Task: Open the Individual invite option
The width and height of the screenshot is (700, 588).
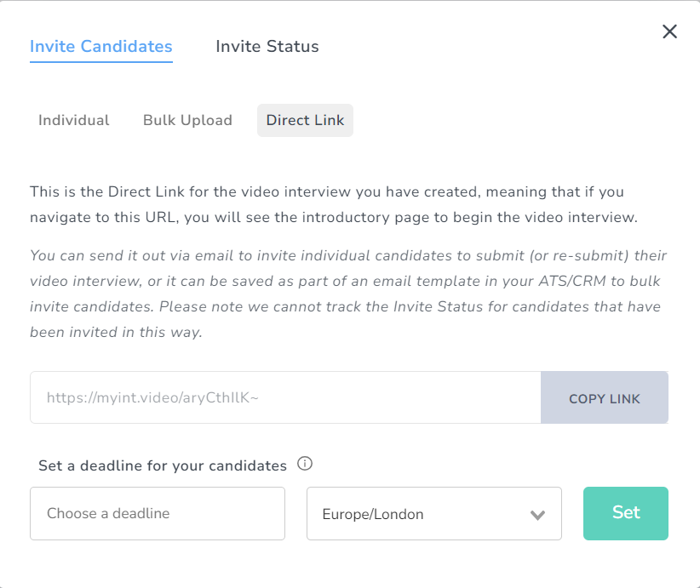Action: click(74, 120)
